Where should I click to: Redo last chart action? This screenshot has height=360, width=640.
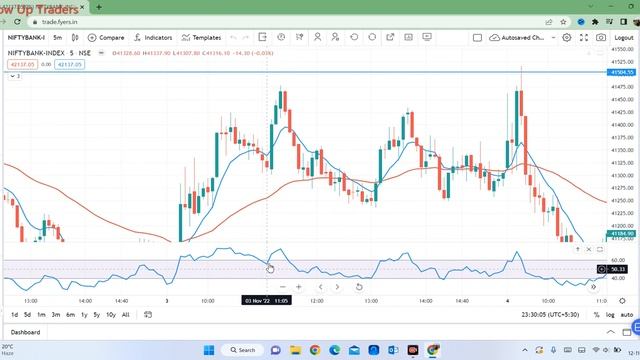coord(245,38)
